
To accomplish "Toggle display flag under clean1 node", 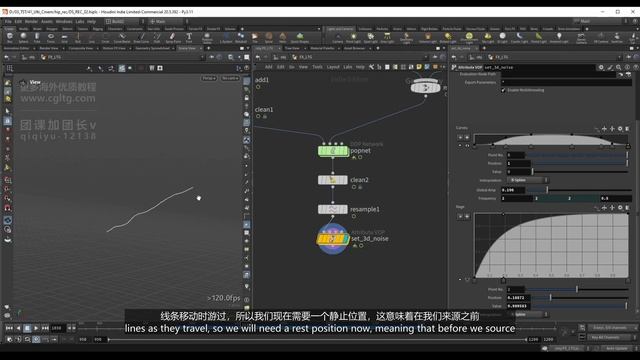I will pyautogui.click(x=258, y=117).
